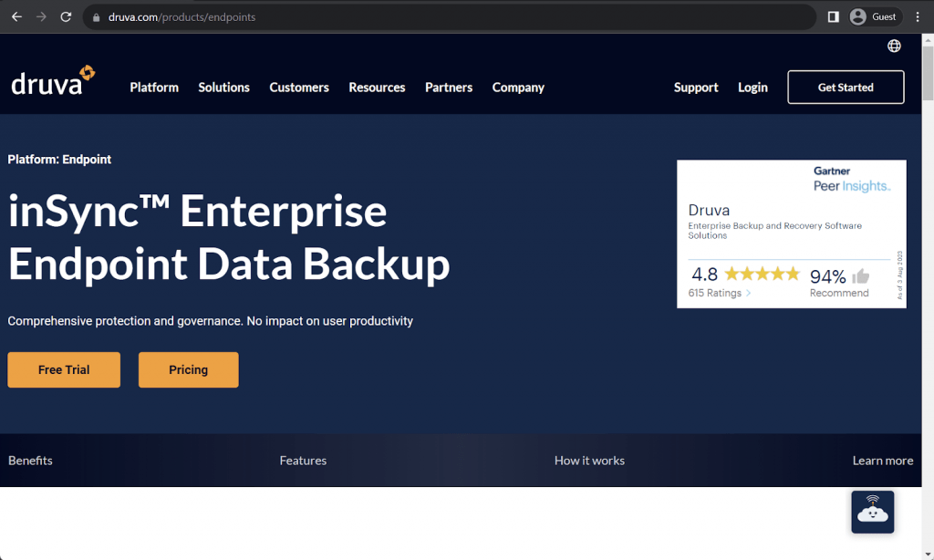Expand the Solutions menu

pyautogui.click(x=223, y=88)
